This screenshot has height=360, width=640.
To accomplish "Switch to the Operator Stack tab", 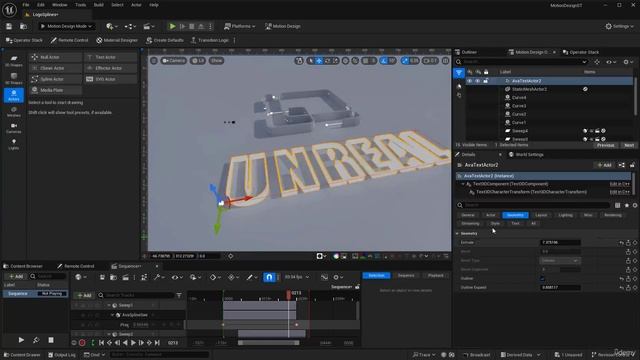I will click(x=581, y=52).
